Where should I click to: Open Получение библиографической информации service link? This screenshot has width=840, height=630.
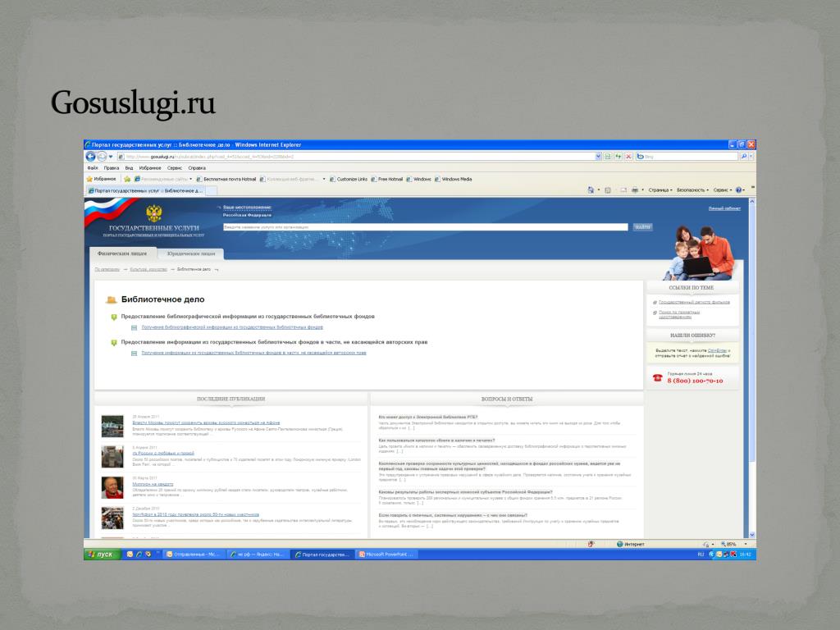pos(232,326)
